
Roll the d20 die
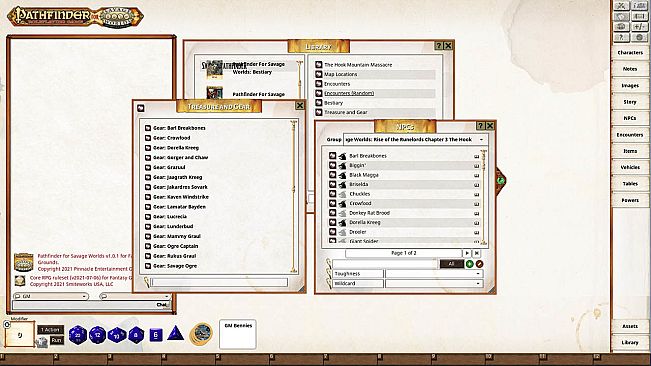[78, 335]
